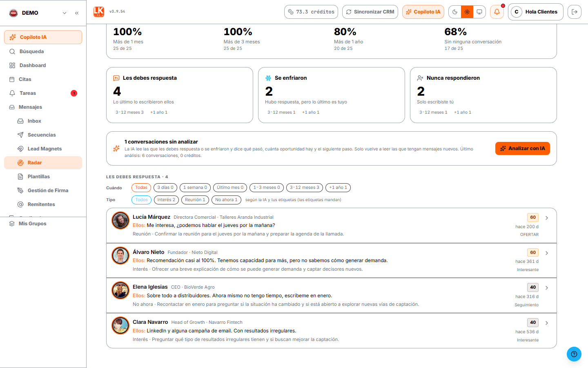The width and height of the screenshot is (588, 368).
Task: Expand Elena Iglesias row chevron
Action: tap(547, 288)
